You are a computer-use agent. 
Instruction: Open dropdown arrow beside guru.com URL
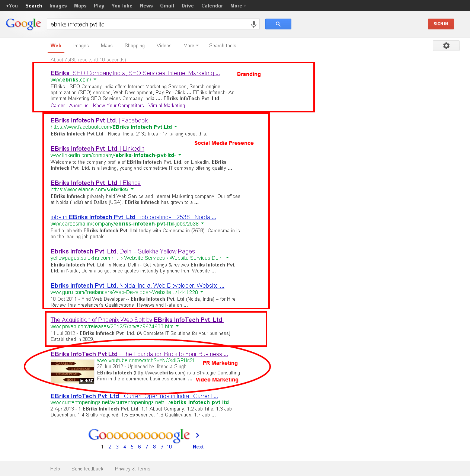coord(202,292)
